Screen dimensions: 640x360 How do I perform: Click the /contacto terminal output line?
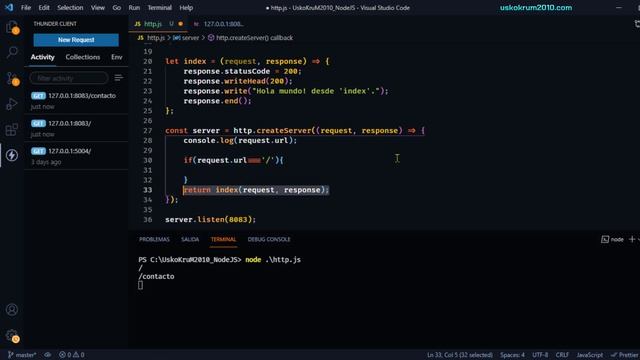(156, 276)
